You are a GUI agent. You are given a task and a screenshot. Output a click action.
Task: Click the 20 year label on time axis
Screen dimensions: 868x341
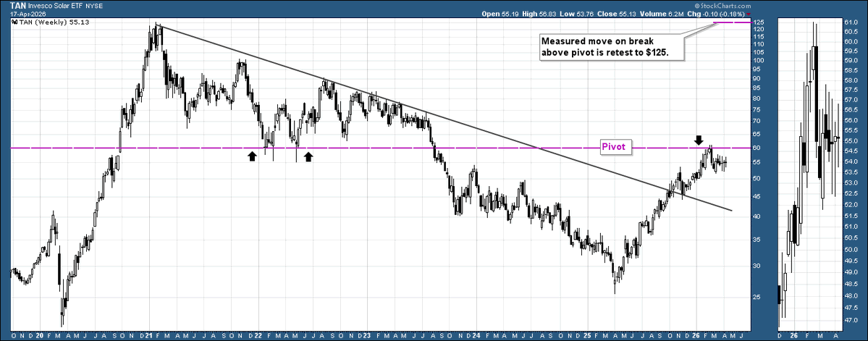[x=40, y=335]
